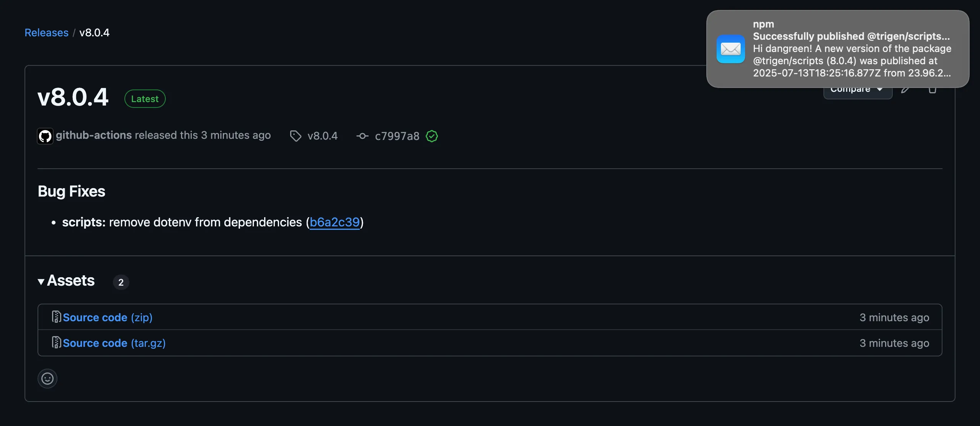980x426 pixels.
Task: Click the zip file icon beside Source code (zip)
Action: point(56,317)
